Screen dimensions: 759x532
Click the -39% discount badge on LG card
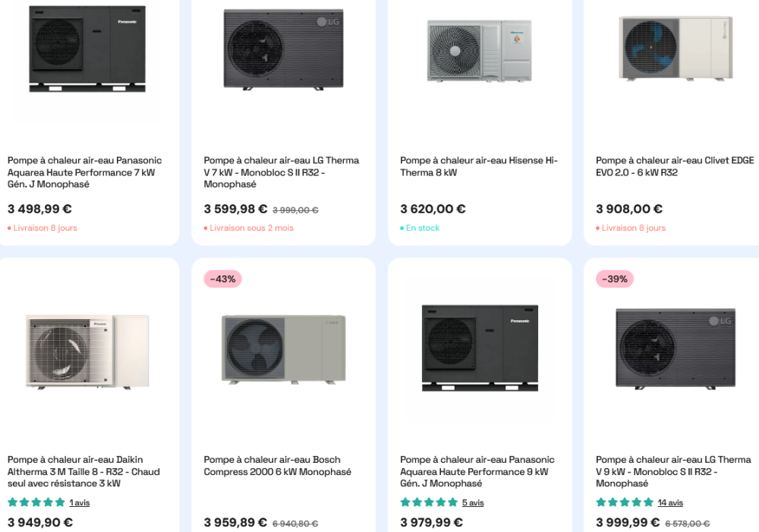(x=615, y=279)
